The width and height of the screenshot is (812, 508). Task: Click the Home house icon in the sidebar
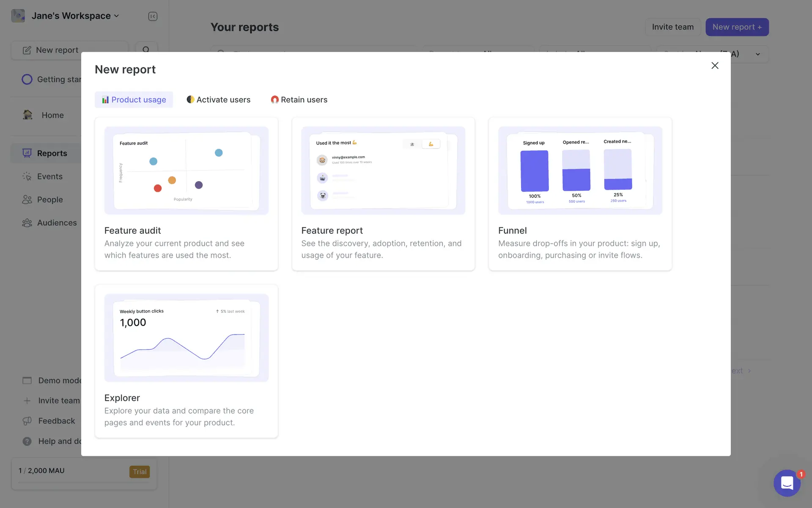coord(28,115)
